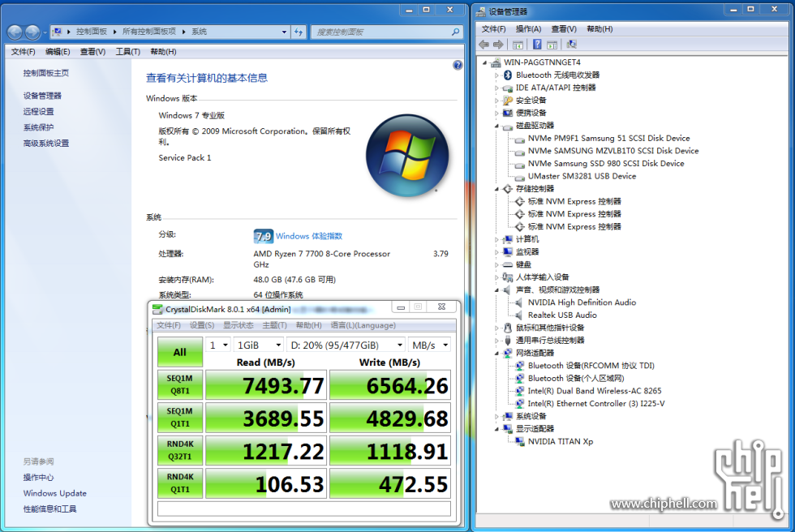Open the Action menu in Device Manager
The width and height of the screenshot is (795, 532).
coord(528,29)
